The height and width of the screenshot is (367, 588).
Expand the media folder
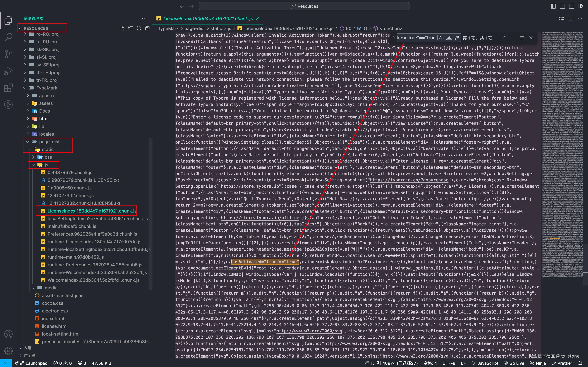coord(51,288)
